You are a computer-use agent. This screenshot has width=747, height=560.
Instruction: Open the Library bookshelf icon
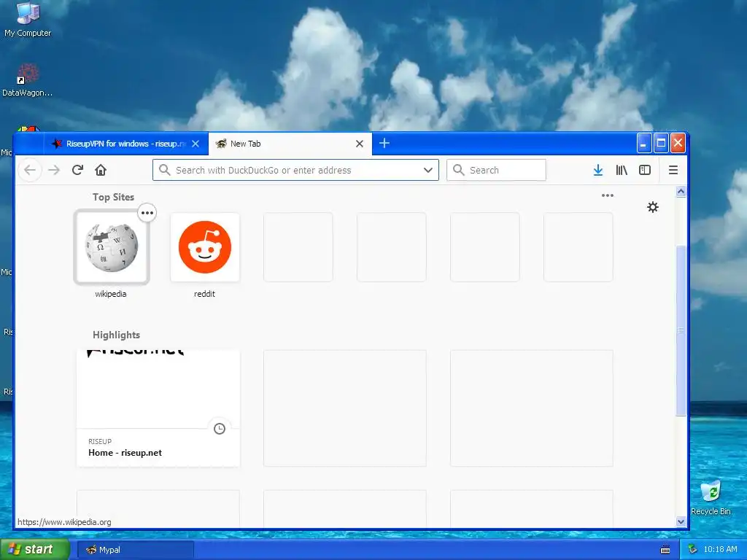(622, 170)
